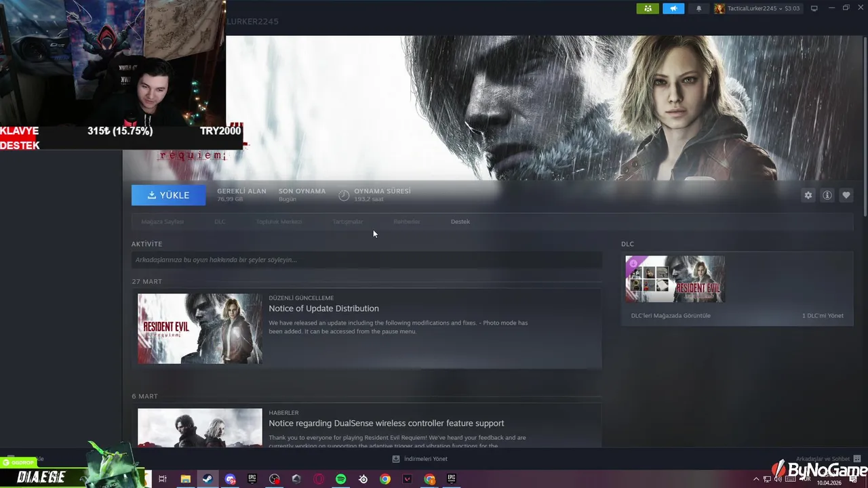Open Steam announcements megaphone icon
The image size is (868, 488).
pos(673,9)
